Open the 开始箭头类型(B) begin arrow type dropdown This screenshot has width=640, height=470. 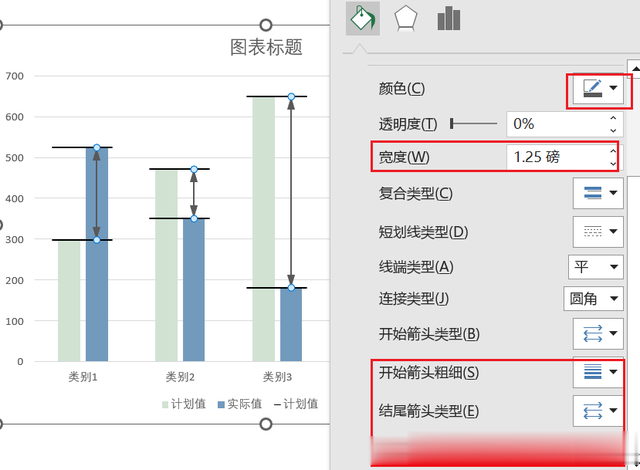pos(598,334)
